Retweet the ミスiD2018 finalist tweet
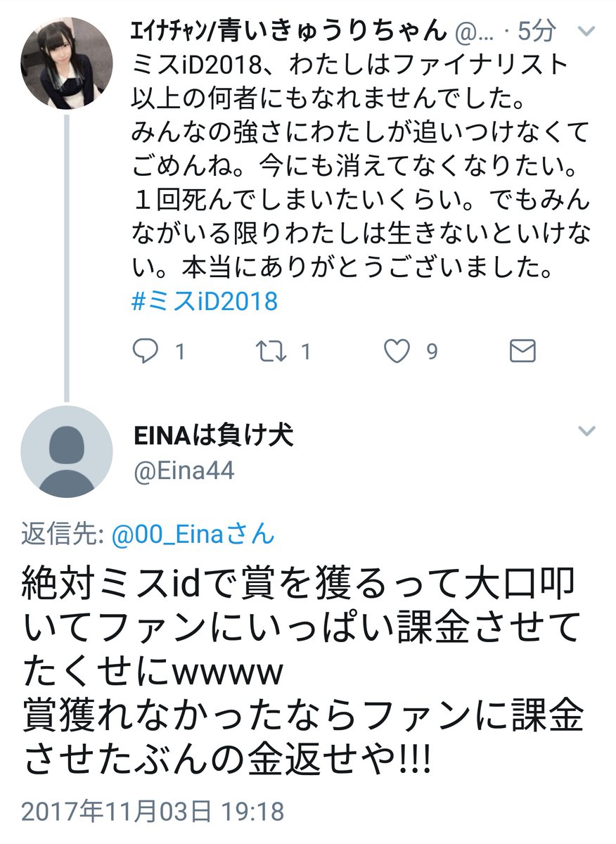 point(271,351)
